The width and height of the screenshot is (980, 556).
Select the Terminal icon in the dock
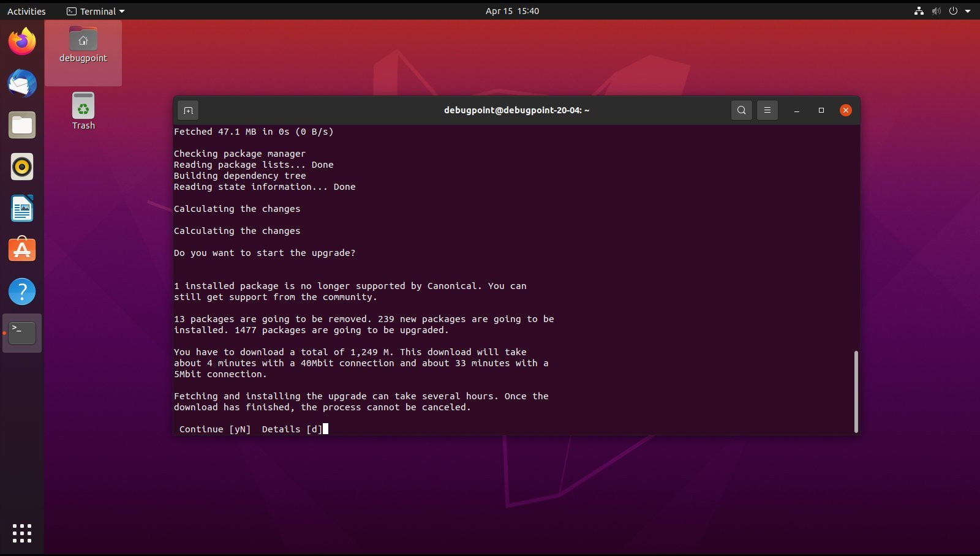pos(22,333)
